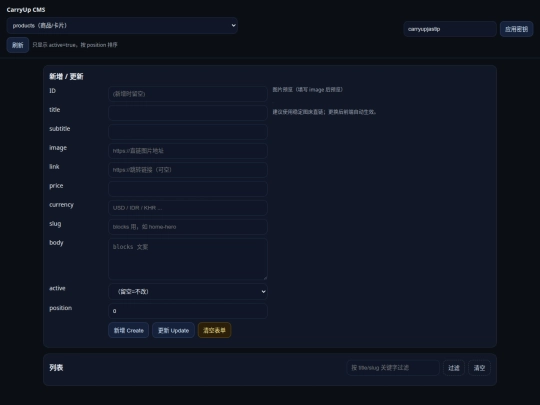540x405 pixels.
Task: Focus the title/slug keyword filter field
Action: pyautogui.click(x=393, y=368)
